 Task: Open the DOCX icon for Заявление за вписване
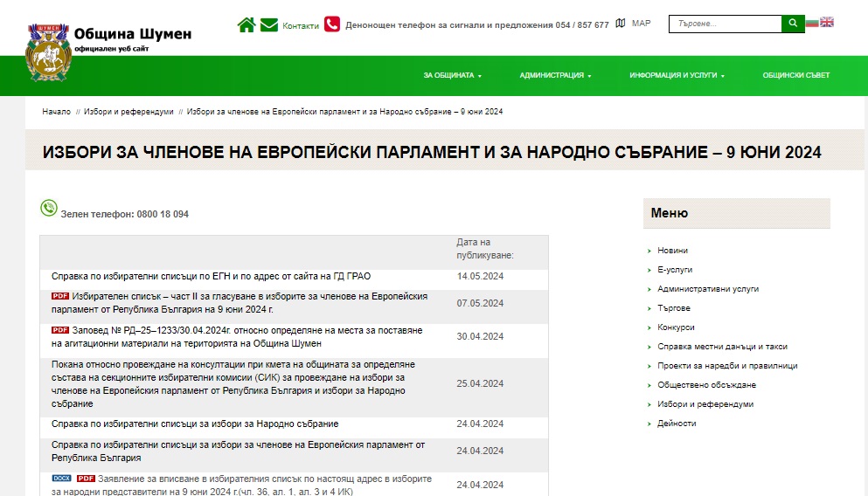tap(61, 479)
